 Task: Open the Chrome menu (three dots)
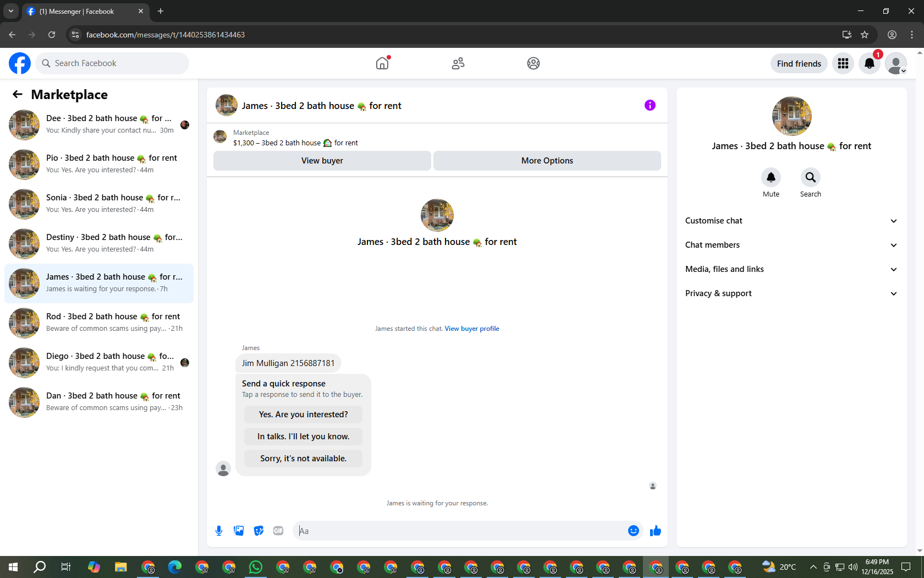(x=912, y=35)
